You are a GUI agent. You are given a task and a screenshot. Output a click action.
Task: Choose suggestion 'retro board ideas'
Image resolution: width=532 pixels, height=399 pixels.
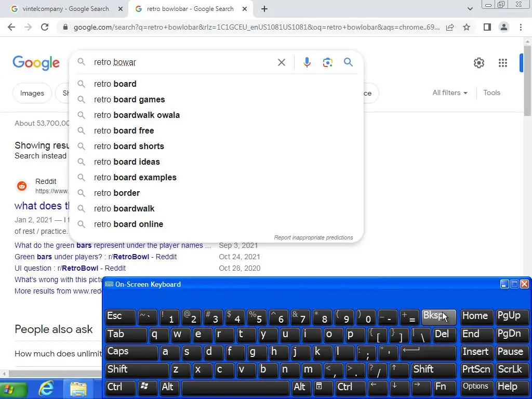pos(216,162)
